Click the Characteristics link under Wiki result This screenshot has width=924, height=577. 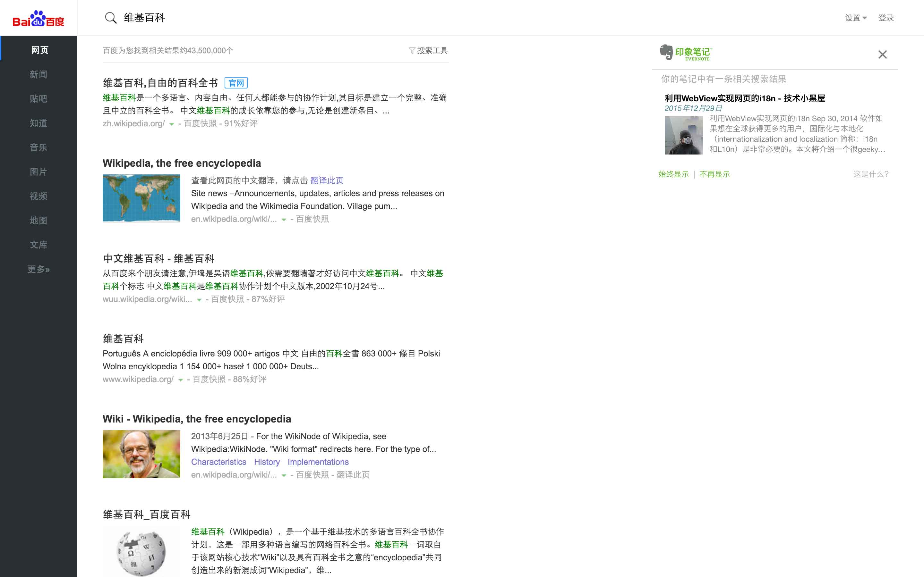tap(218, 462)
